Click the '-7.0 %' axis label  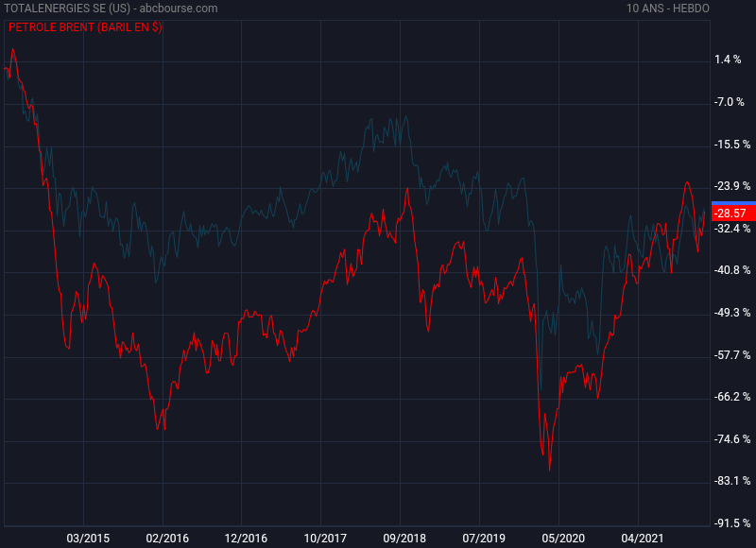(x=729, y=102)
